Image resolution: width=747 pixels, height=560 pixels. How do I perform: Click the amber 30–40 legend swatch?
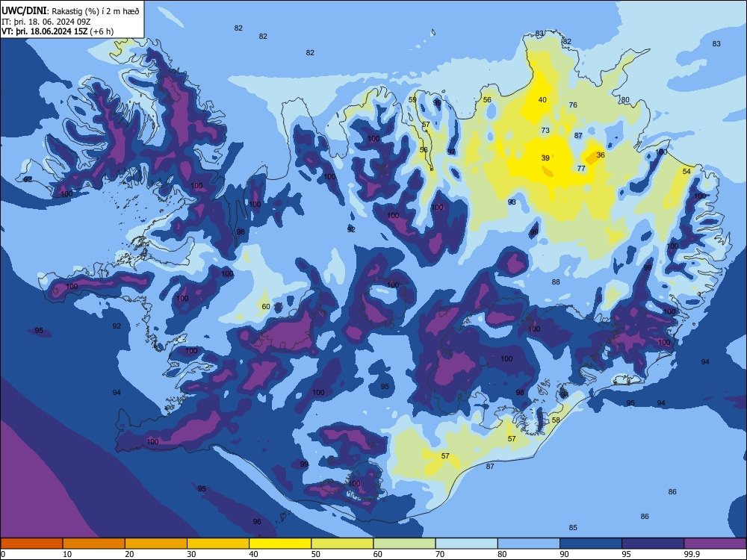[x=217, y=544]
